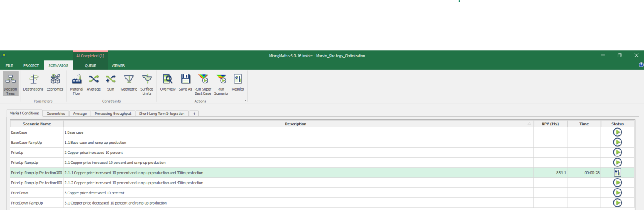The width and height of the screenshot is (644, 210).
Task: Open the Decision Trees view
Action: [x=10, y=84]
